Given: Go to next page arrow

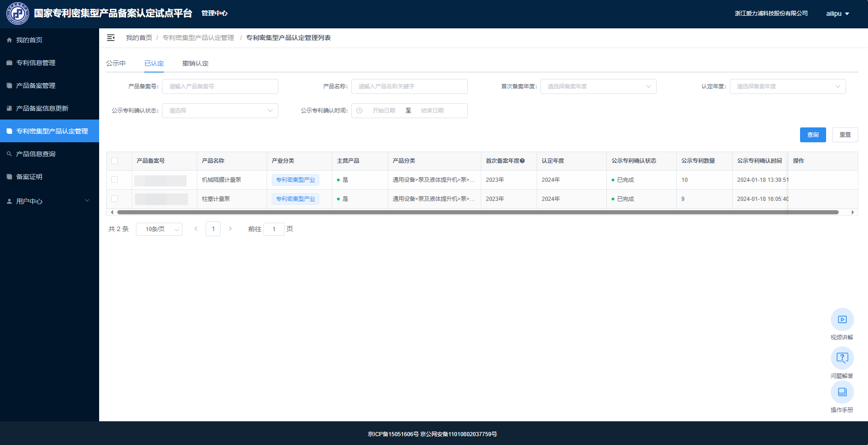Looking at the screenshot, I should click(230, 229).
